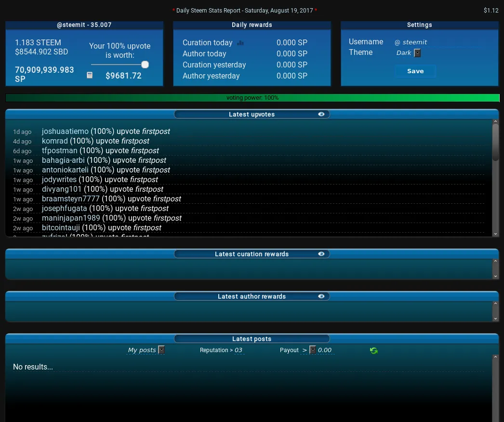504x422 pixels.
Task: Click curation rewards scrollbar down arrow
Action: [496, 277]
